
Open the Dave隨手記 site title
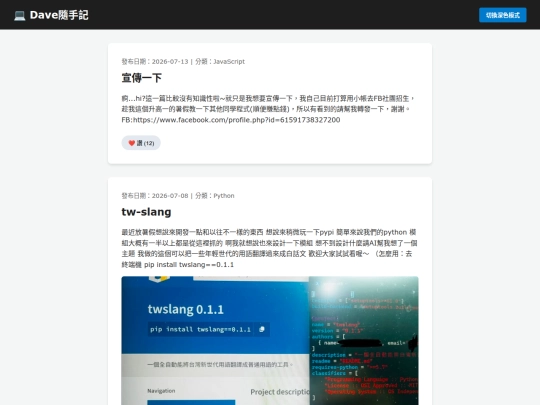(x=59, y=15)
